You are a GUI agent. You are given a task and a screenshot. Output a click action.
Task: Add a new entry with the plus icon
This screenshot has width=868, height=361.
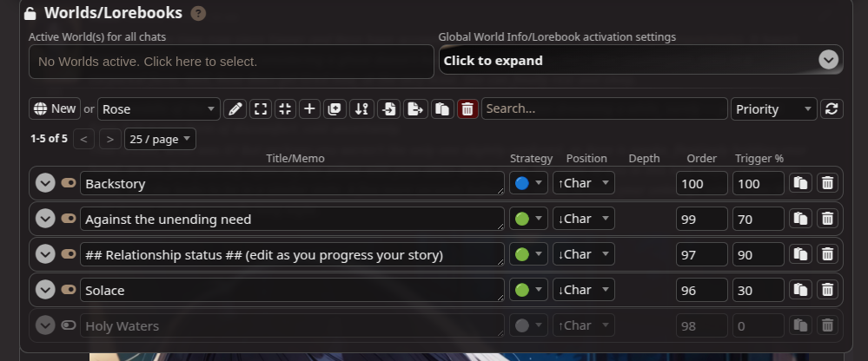click(x=310, y=109)
